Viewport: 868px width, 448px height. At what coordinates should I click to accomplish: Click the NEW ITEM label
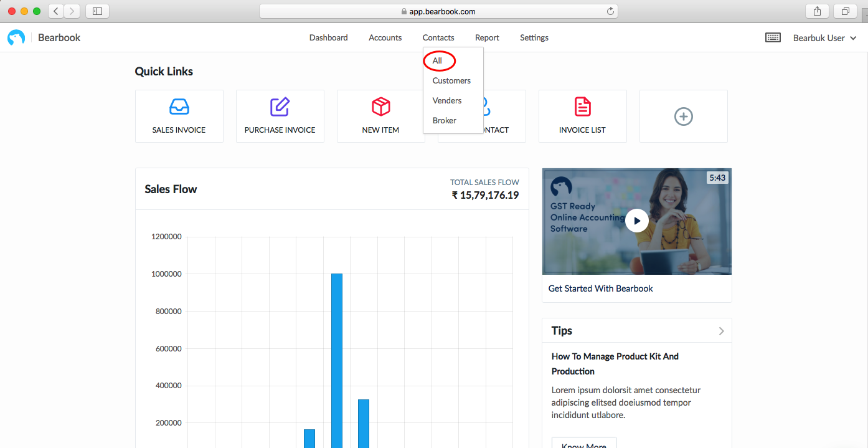coord(380,130)
